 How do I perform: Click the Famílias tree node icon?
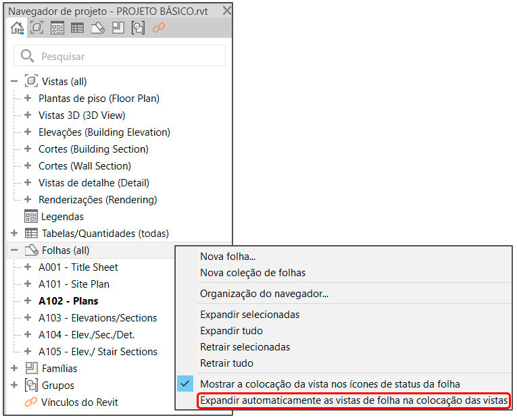click(32, 368)
